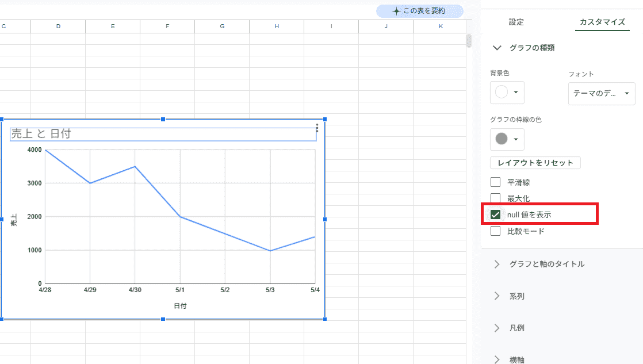Collapse the グラフの種類 section chevron
643x364 pixels.
click(x=497, y=48)
